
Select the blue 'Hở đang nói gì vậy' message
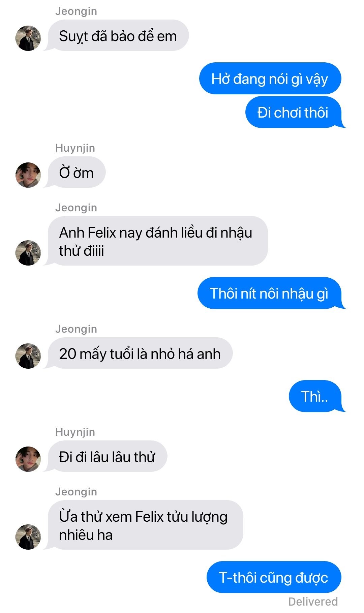270,79
